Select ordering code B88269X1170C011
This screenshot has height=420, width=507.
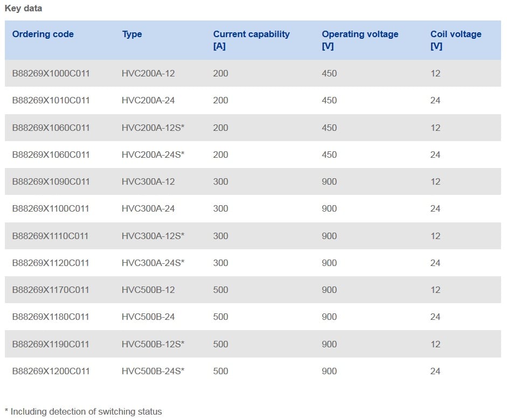tap(51, 290)
